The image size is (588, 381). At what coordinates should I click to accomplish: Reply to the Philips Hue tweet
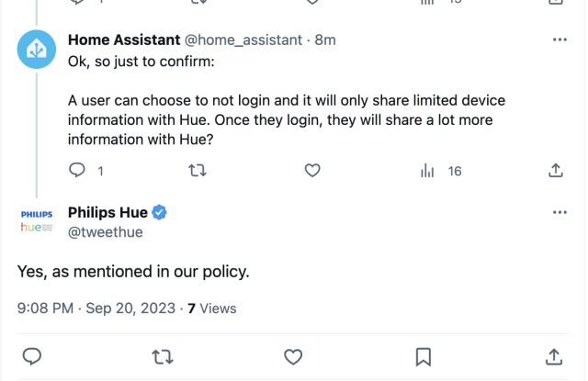pyautogui.click(x=31, y=356)
